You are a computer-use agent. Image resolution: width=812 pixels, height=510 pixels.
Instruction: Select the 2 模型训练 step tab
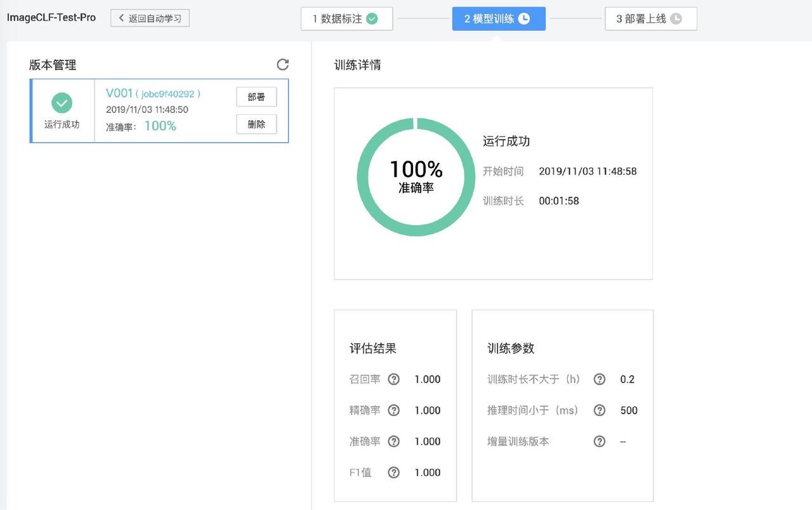498,19
